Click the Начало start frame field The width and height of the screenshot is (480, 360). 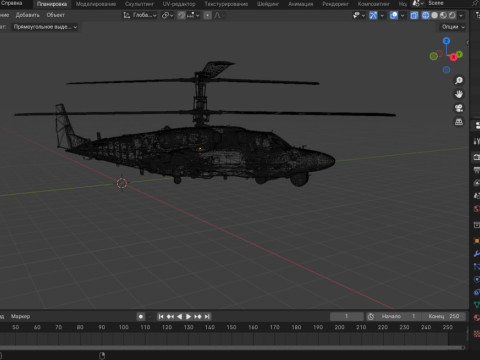coord(398,316)
